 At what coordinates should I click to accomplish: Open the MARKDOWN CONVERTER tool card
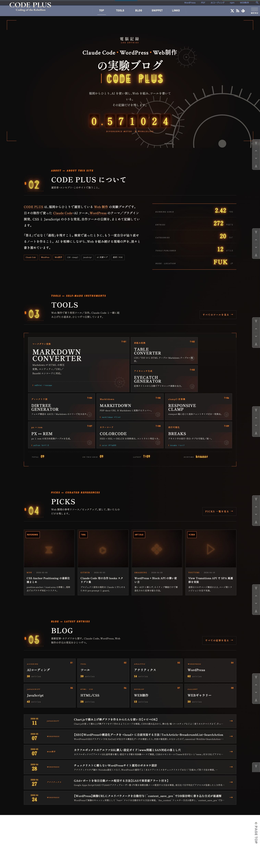coord(79,364)
